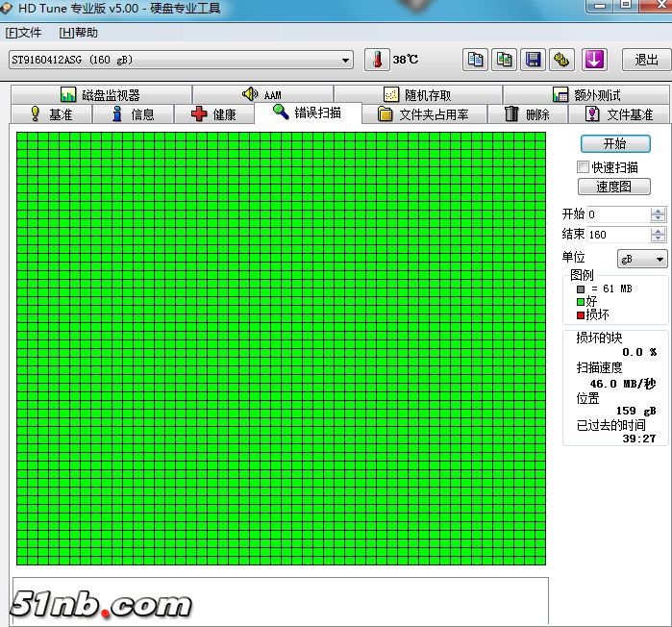672x627 pixels.
Task: Click the 速度图 speed map button
Action: 614,188
